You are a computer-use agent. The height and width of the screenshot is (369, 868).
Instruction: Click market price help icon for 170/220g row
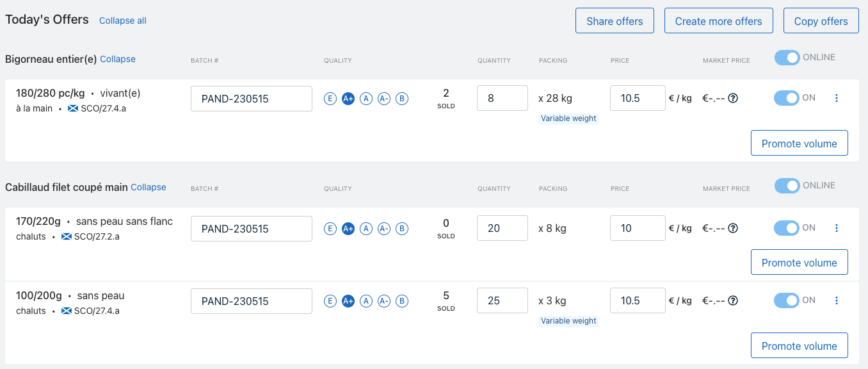(734, 228)
